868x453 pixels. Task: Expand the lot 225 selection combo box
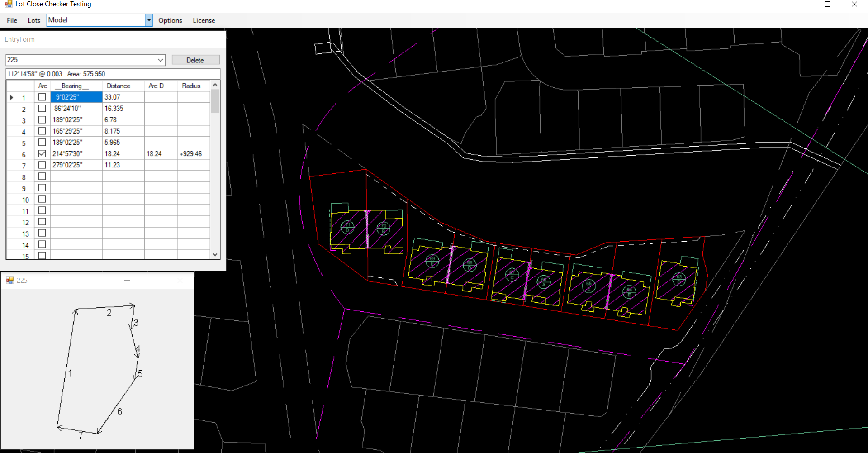(x=160, y=60)
